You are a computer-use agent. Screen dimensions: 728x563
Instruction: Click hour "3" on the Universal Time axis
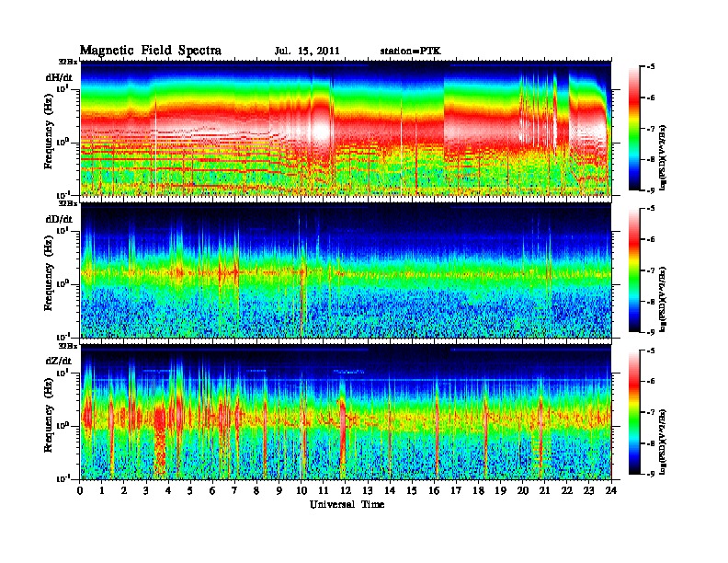click(x=146, y=490)
